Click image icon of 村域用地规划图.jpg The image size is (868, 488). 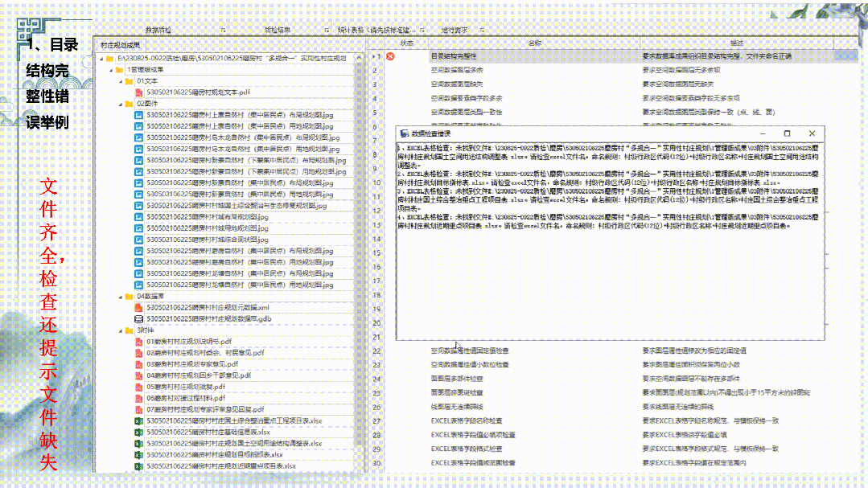pyautogui.click(x=139, y=228)
